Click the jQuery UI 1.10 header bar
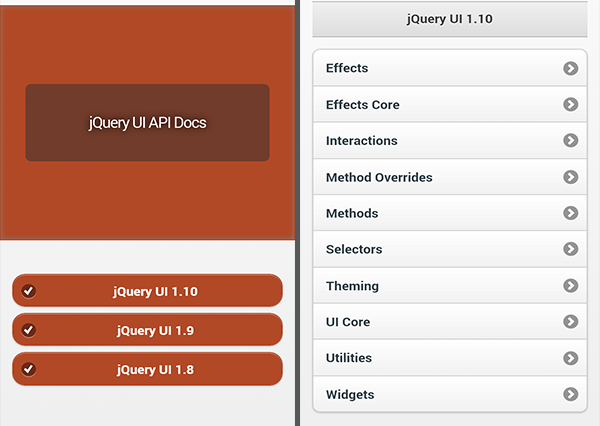 (450, 19)
